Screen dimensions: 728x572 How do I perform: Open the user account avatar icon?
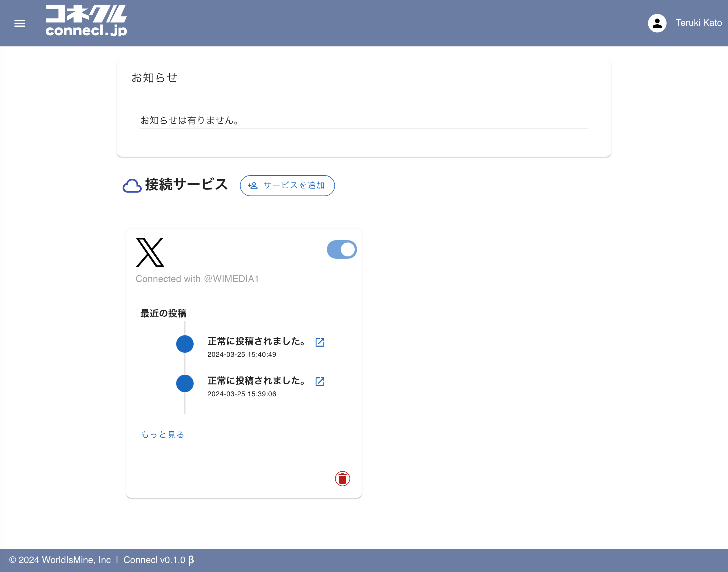[657, 23]
